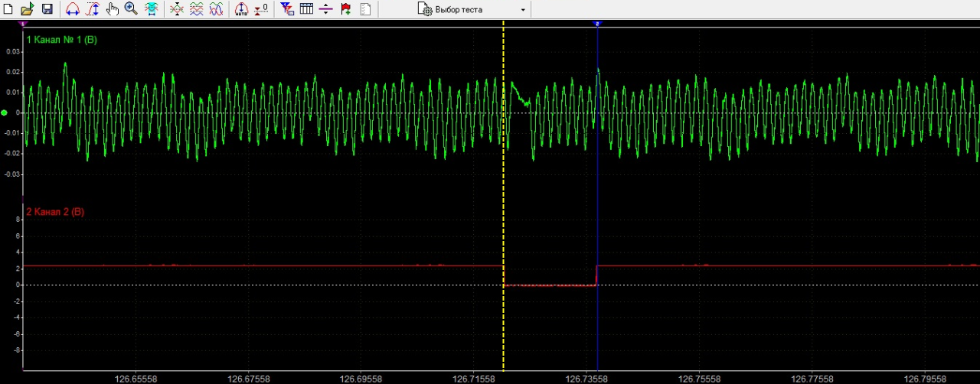Open the notes document icon
980x384 pixels.
365,9
